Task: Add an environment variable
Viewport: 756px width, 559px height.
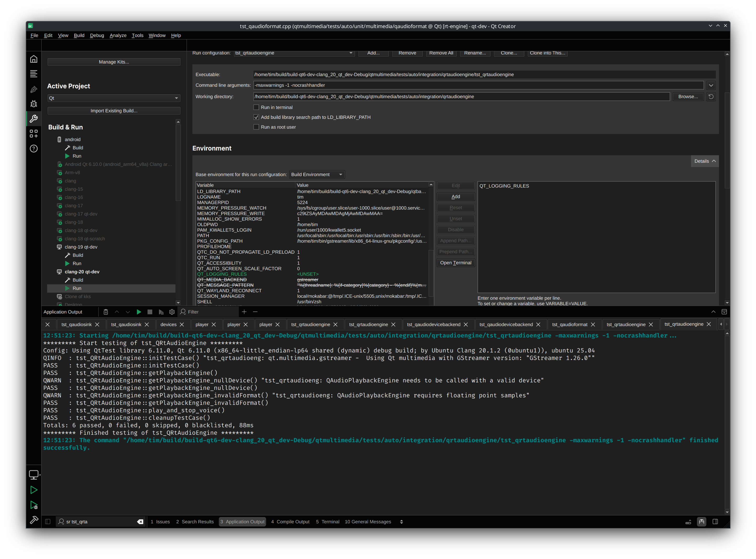Action: pyautogui.click(x=455, y=197)
